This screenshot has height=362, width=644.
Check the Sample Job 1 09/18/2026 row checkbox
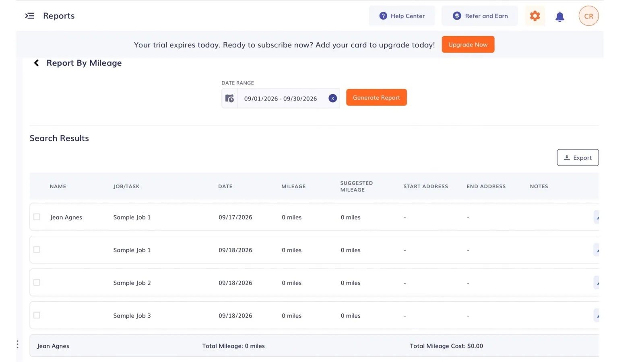pos(37,250)
